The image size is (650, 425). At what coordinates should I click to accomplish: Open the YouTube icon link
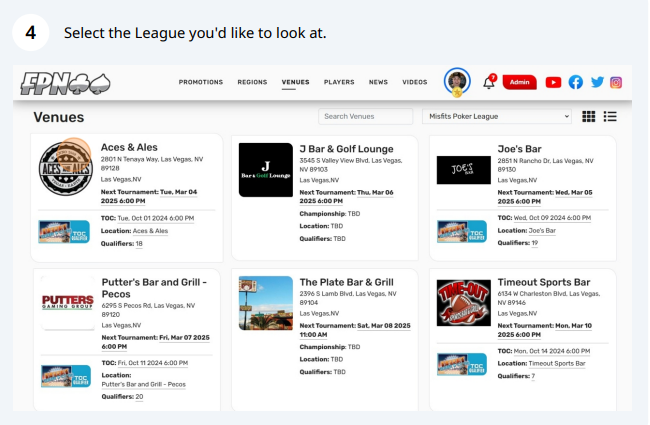coord(553,83)
